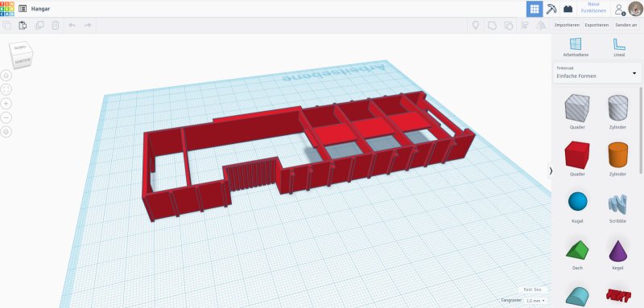644x308 pixels.
Task: Open the design list icon beside Hangar
Action: click(23, 9)
